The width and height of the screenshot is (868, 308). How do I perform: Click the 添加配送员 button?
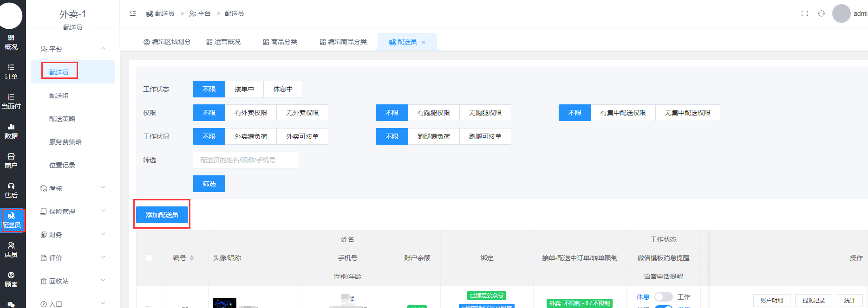pos(162,215)
